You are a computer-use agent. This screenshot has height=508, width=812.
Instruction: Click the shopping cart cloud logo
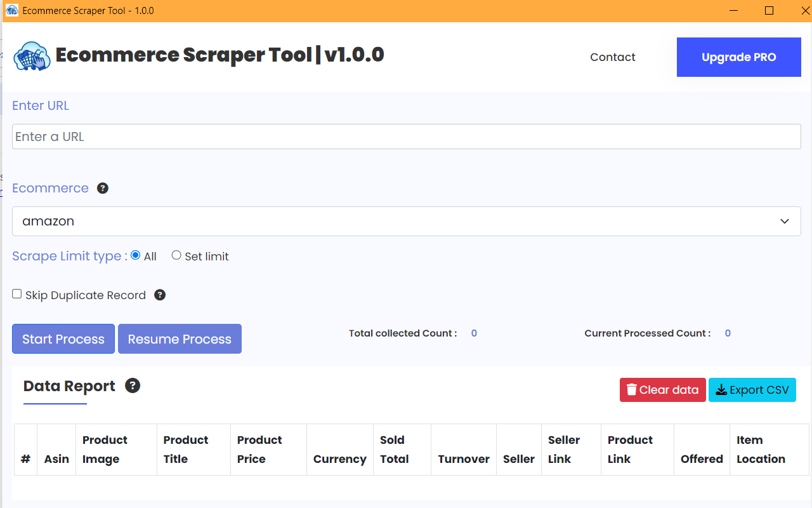(x=32, y=56)
